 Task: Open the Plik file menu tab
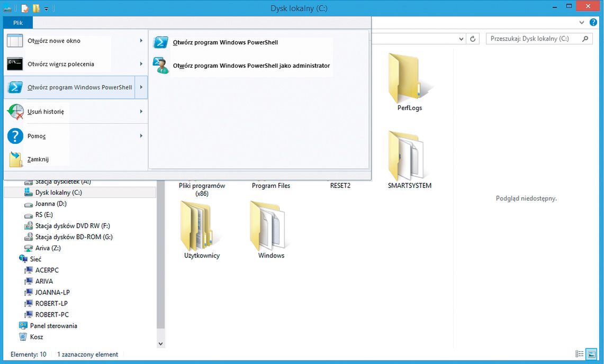(17, 23)
